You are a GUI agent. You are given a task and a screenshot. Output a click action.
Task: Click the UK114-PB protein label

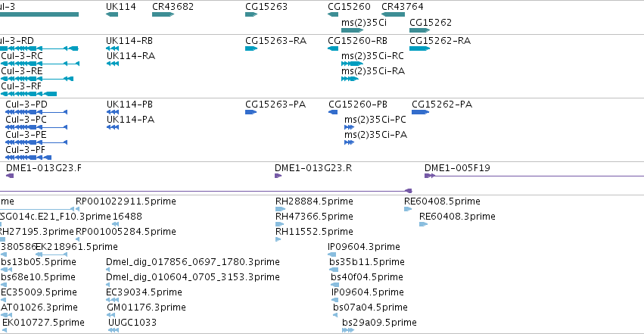(x=130, y=105)
